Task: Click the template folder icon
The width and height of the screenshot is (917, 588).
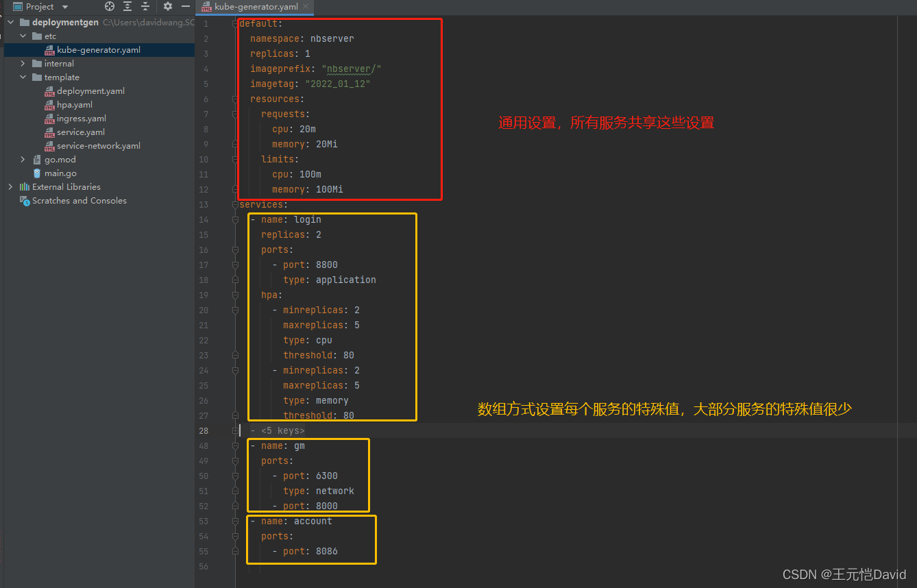Action: (37, 77)
